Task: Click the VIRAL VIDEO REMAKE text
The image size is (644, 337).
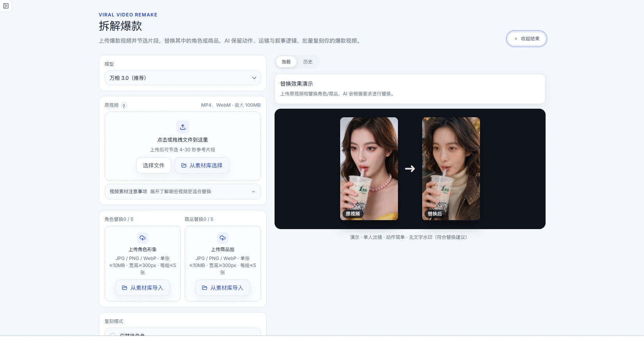Action: coord(128,15)
